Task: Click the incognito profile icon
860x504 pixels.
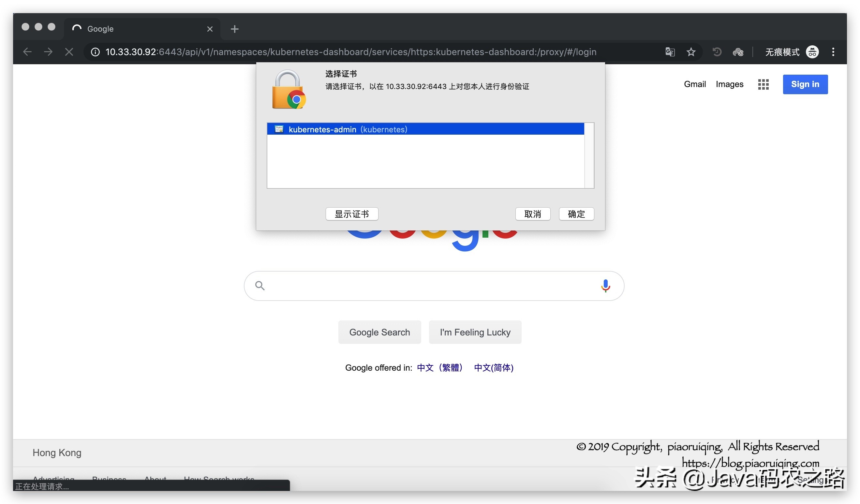Action: (812, 52)
